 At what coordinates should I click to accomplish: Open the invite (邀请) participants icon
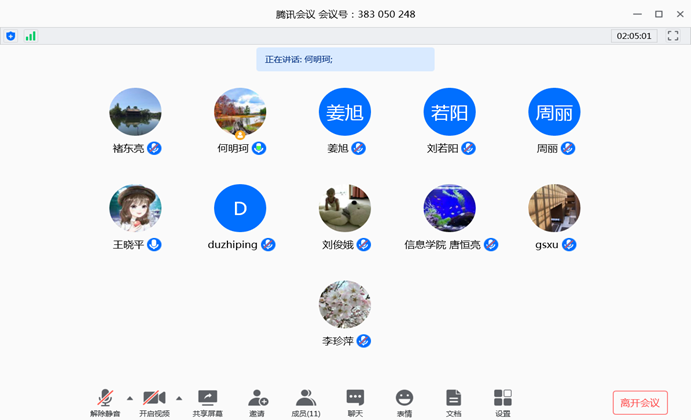pos(257,402)
